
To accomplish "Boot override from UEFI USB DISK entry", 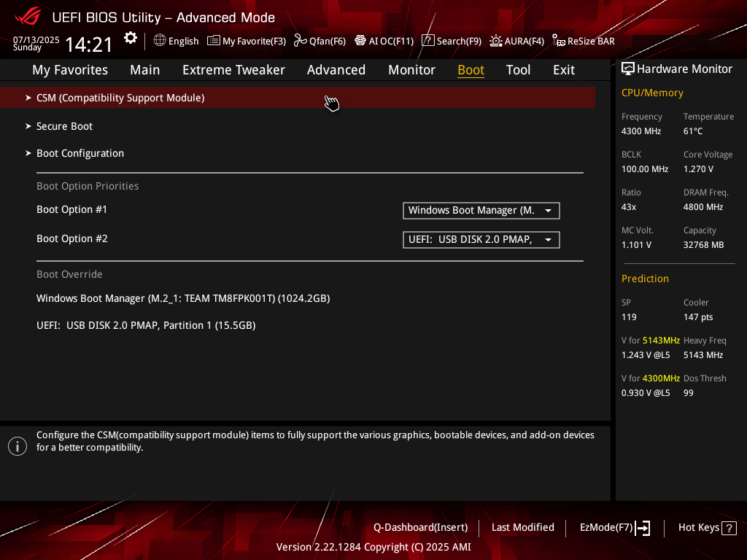I will (x=146, y=326).
